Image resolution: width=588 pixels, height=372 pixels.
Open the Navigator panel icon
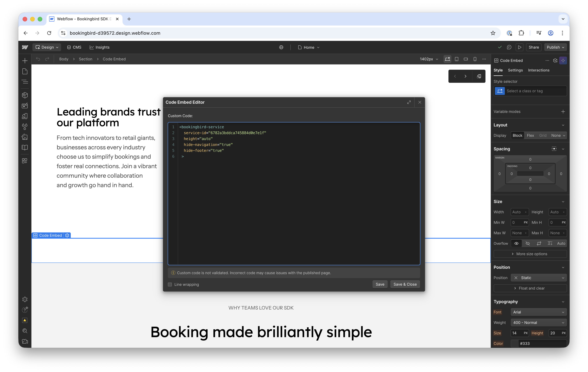click(25, 82)
